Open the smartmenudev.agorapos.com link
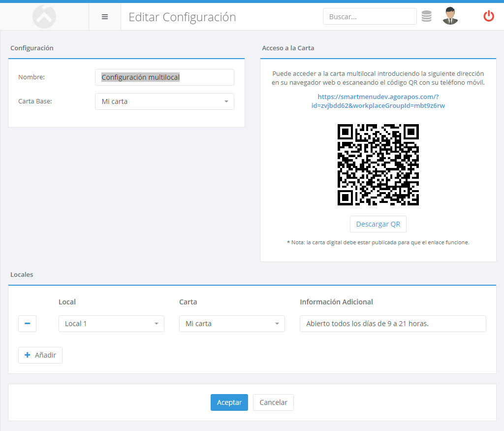Screen dimensions: 504x431 click(378, 101)
